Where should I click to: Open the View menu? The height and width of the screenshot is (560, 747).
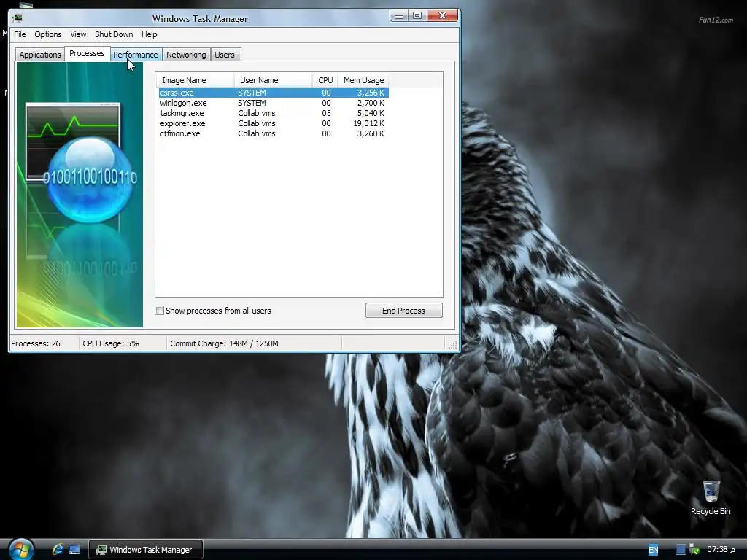click(78, 34)
